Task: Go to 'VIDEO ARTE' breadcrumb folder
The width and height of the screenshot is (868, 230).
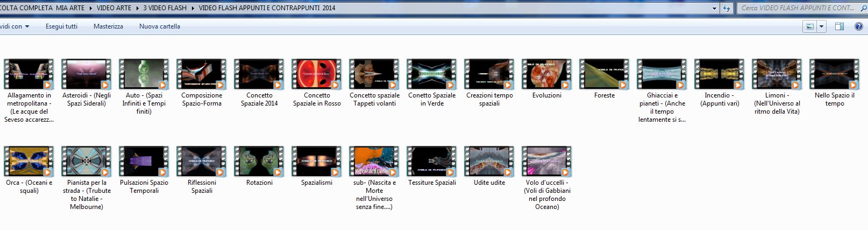Action: click(113, 8)
